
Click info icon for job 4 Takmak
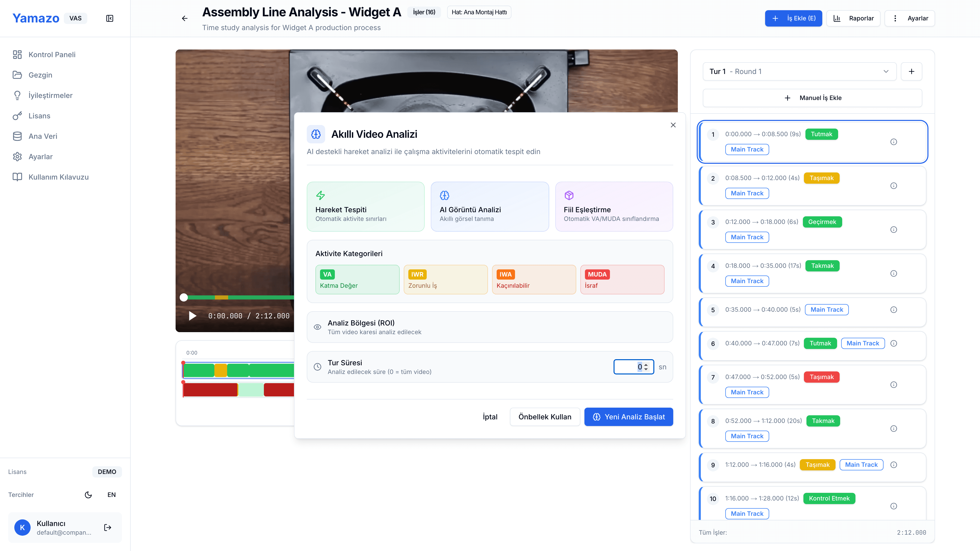[x=894, y=273]
